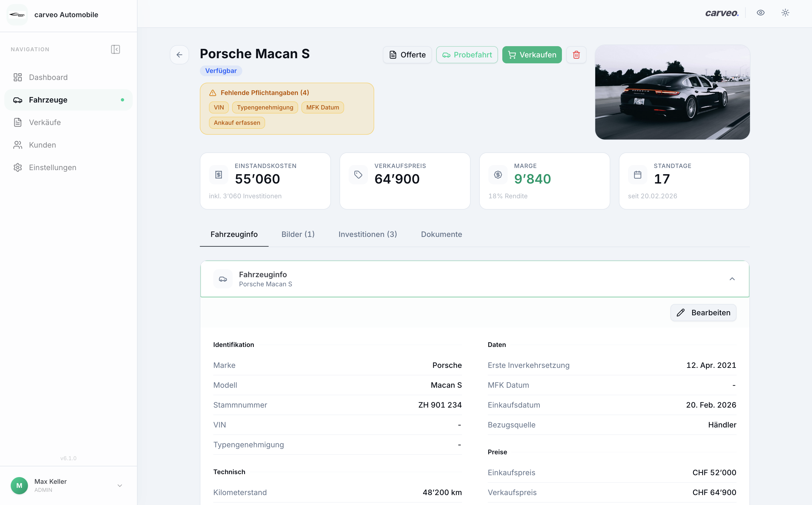
Task: Click the Probefahrt button
Action: [467, 55]
